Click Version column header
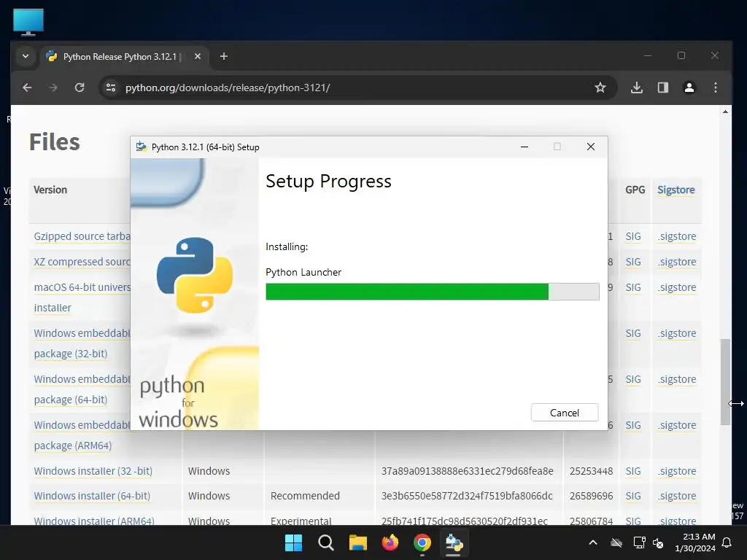This screenshot has height=560, width=747. pyautogui.click(x=50, y=190)
